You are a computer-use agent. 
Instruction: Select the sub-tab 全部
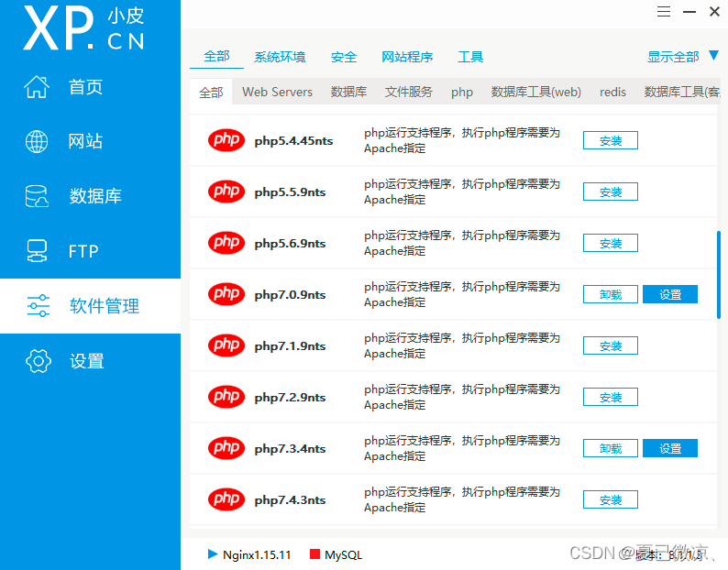[x=211, y=92]
